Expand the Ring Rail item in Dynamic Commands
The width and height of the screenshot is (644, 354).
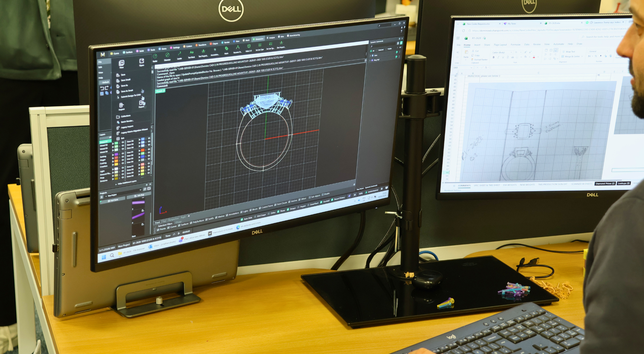[x=370, y=61]
